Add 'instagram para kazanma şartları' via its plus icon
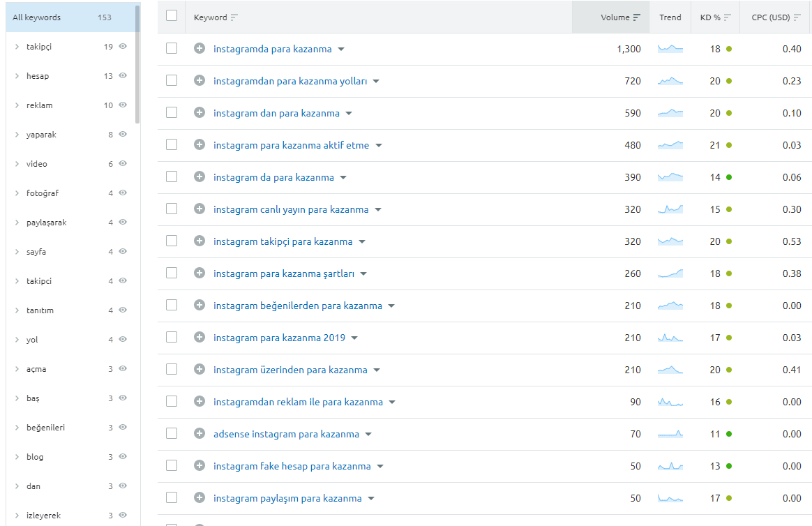 [x=200, y=273]
